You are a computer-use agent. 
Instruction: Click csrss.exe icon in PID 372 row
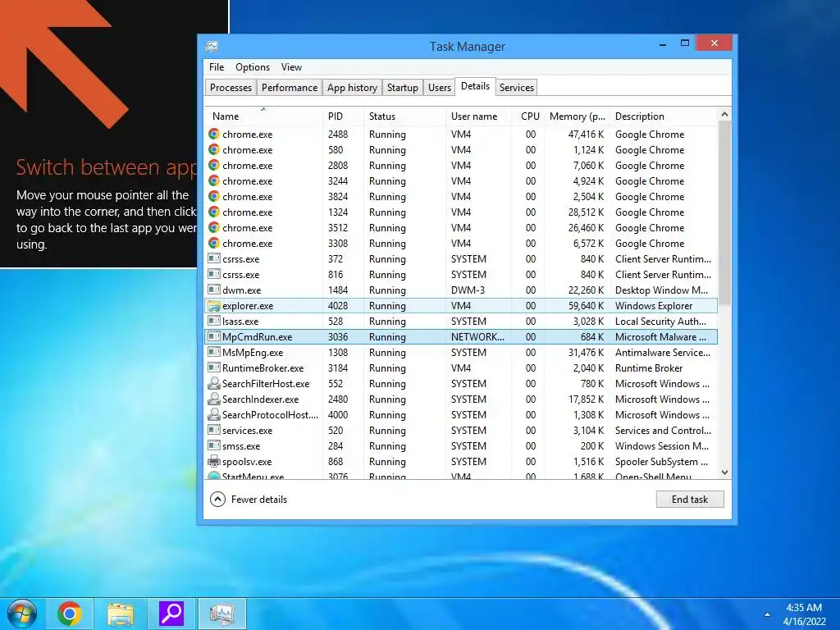pyautogui.click(x=214, y=258)
